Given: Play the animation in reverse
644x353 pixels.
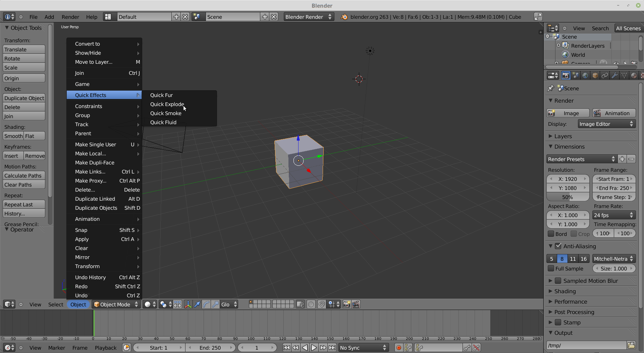Looking at the screenshot, I should 305,348.
